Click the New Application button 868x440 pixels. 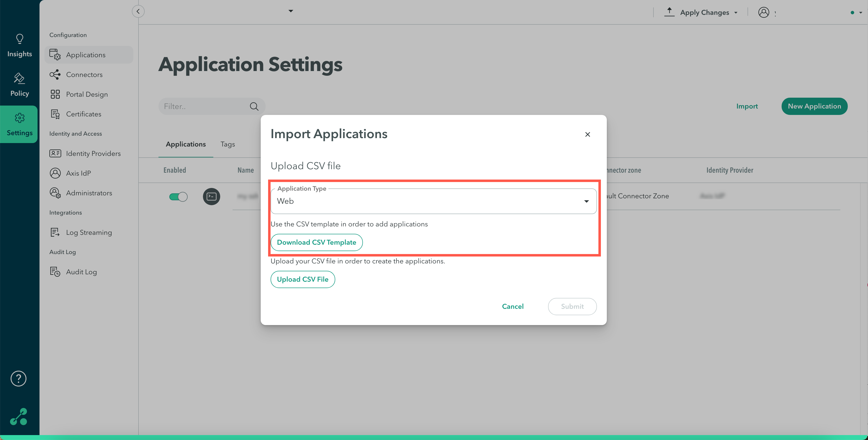814,106
